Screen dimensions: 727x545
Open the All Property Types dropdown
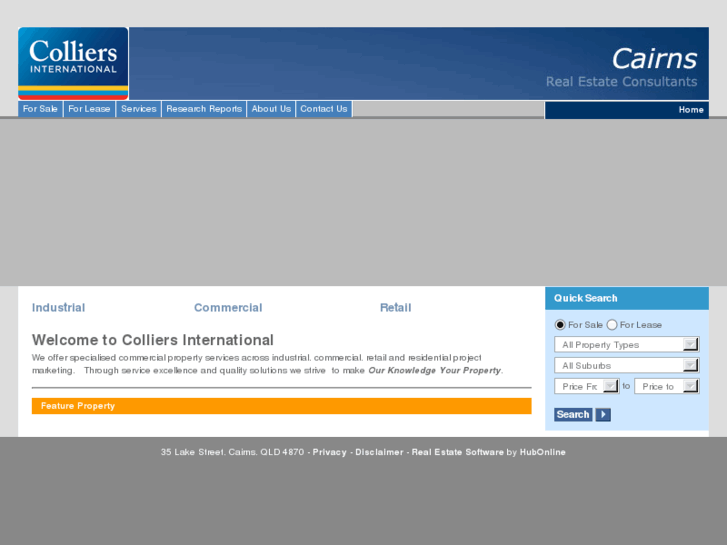point(627,345)
